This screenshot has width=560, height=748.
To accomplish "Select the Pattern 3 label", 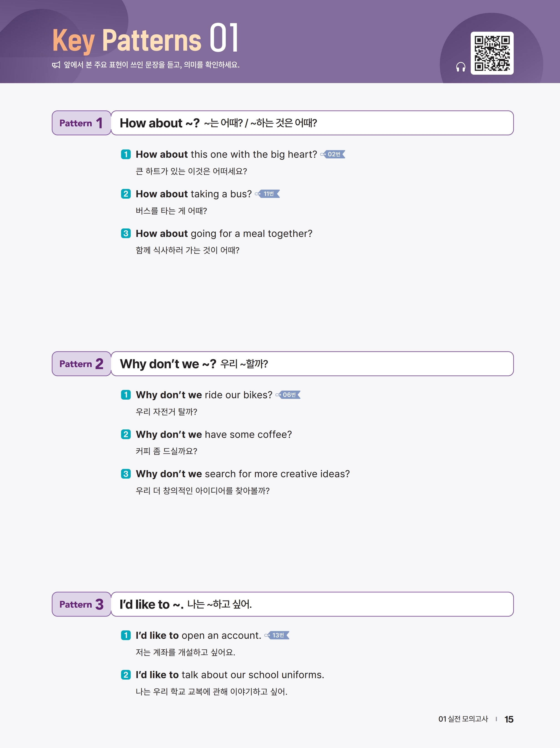I will pos(81,604).
